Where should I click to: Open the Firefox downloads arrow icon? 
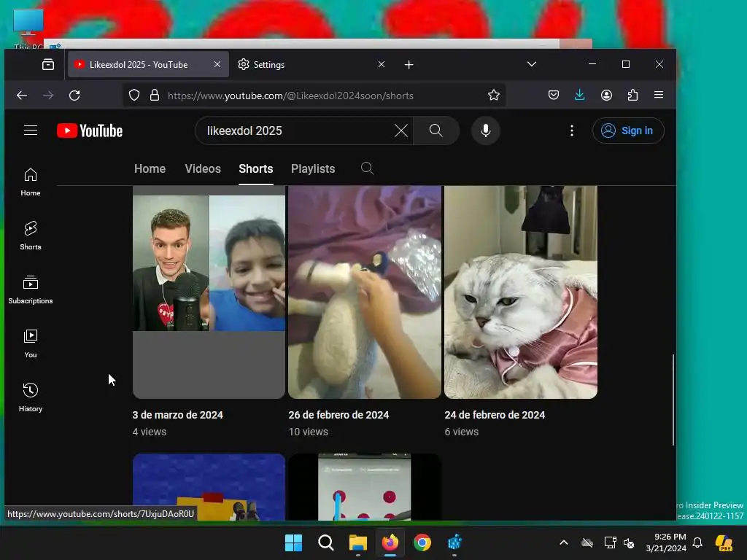[x=580, y=96]
